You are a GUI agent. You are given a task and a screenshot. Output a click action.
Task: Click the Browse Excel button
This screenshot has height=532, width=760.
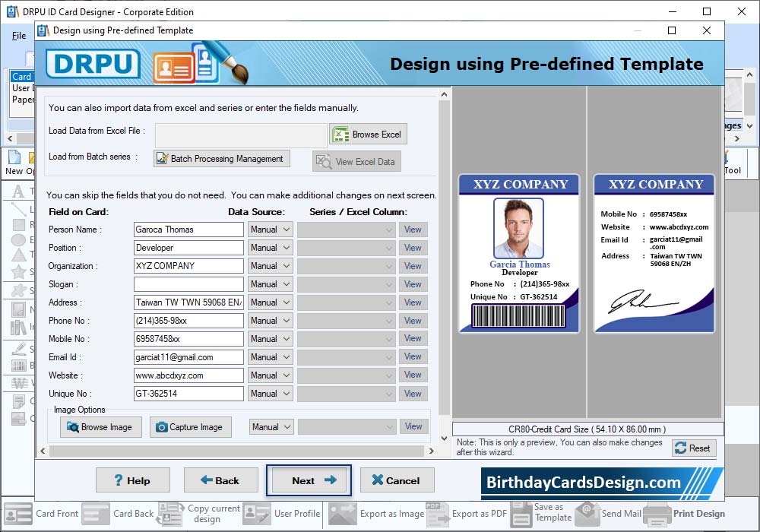click(x=369, y=135)
